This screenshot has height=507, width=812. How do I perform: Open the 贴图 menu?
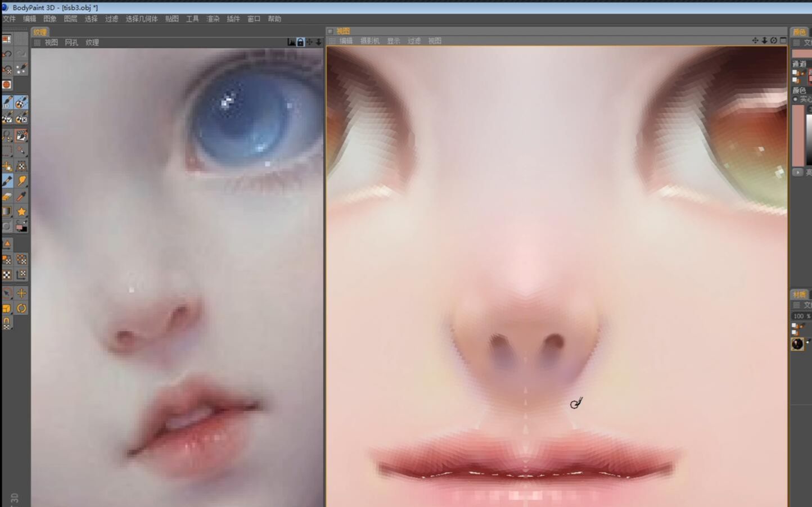172,19
